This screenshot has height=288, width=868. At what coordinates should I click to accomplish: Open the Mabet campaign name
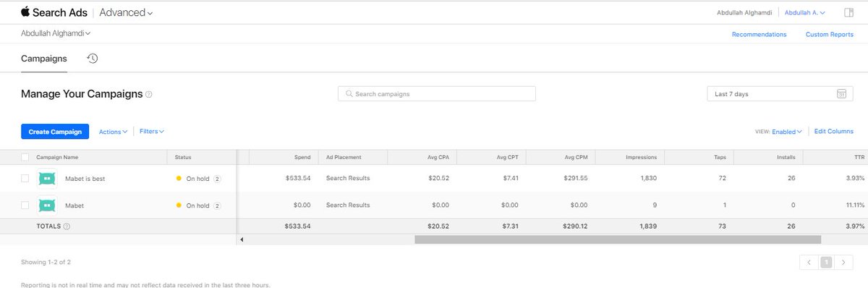click(75, 206)
